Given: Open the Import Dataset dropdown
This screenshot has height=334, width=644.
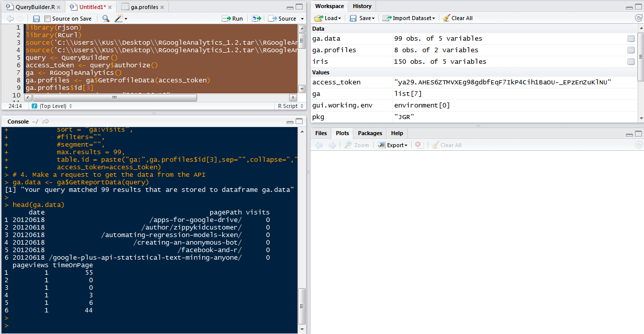Looking at the screenshot, I should point(409,18).
